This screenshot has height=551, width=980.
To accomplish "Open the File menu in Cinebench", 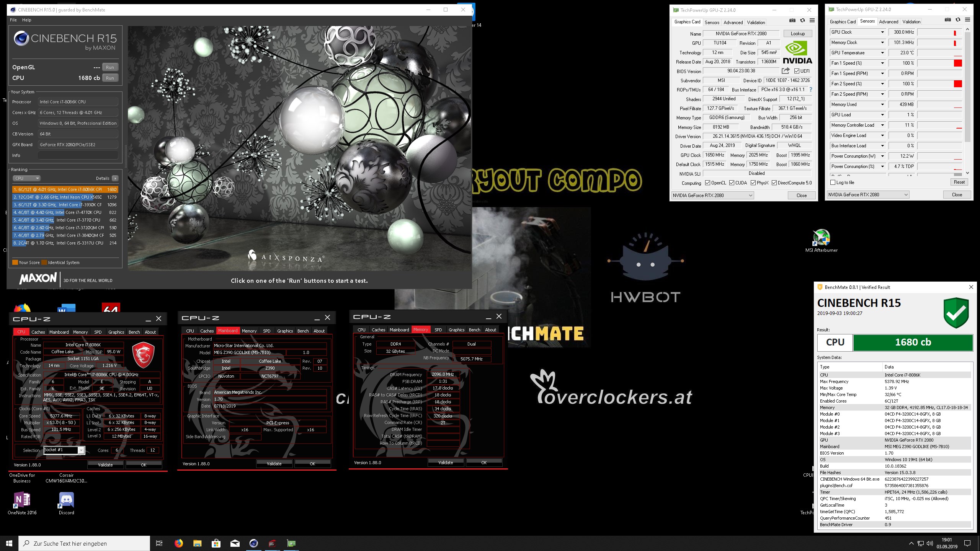I will click(13, 20).
